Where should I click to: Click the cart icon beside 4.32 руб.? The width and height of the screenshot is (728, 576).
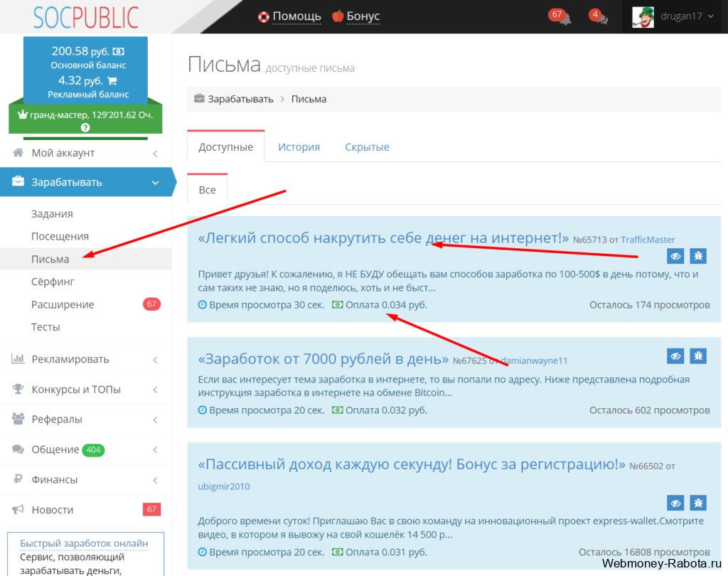tap(112, 81)
